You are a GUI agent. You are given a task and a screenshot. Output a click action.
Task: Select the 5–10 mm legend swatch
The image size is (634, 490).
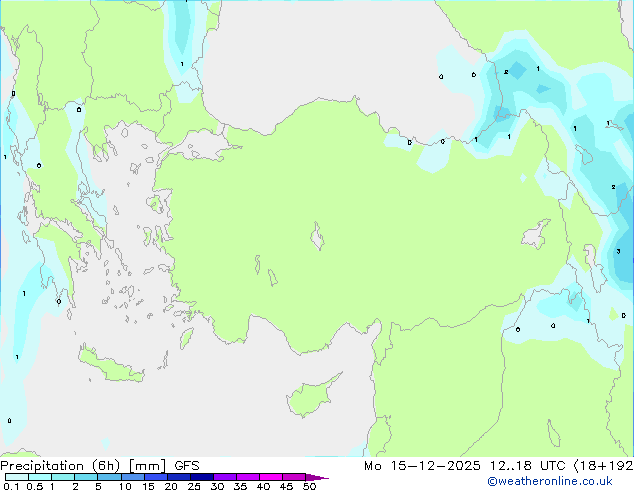tap(109, 477)
